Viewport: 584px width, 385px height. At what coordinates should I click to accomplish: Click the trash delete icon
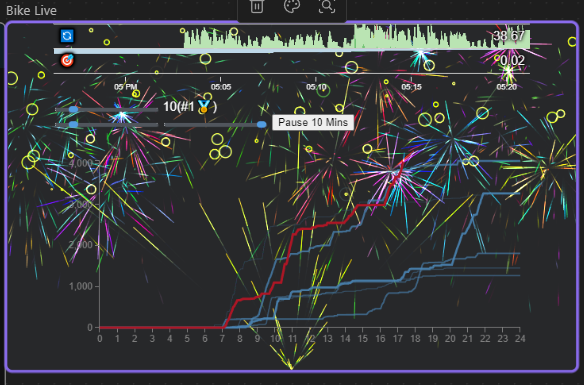[257, 6]
